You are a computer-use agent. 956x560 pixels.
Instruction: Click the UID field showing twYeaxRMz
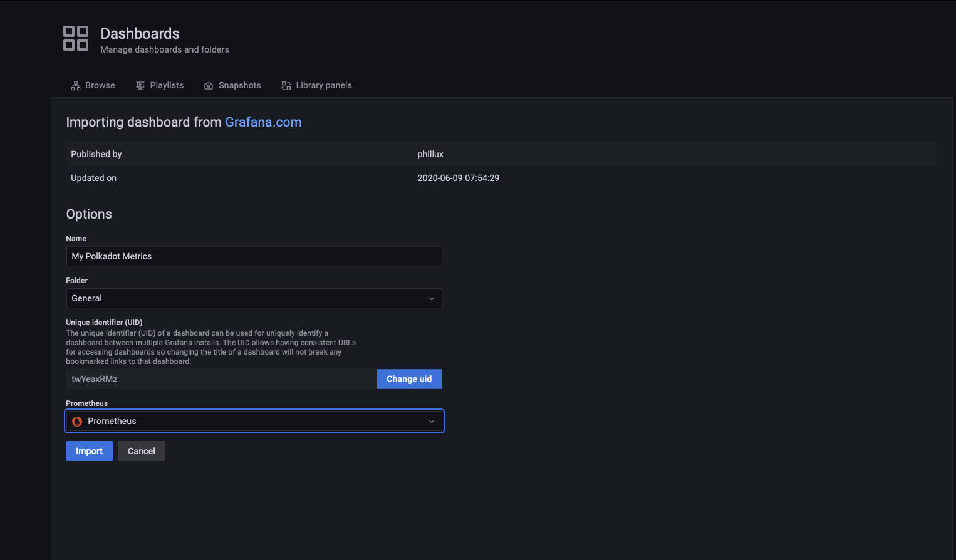(221, 379)
